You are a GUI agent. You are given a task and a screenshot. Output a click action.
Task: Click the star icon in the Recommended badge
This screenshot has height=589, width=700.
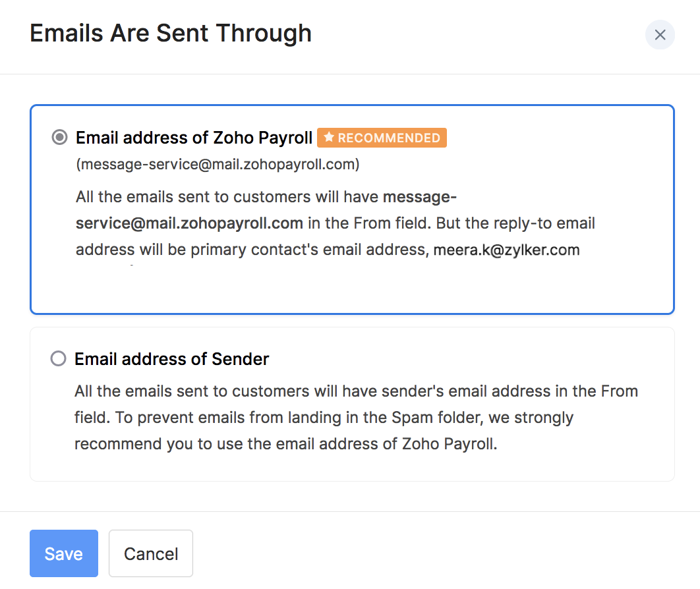coord(328,138)
